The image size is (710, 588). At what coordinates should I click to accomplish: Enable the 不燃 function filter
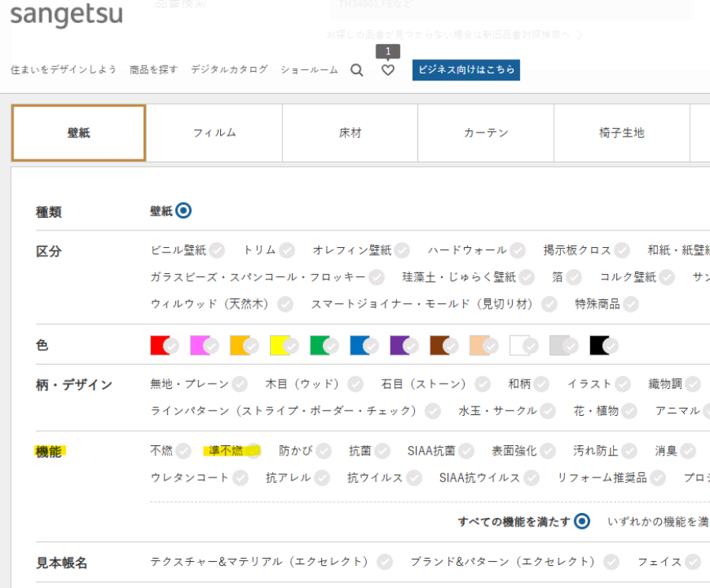(183, 451)
